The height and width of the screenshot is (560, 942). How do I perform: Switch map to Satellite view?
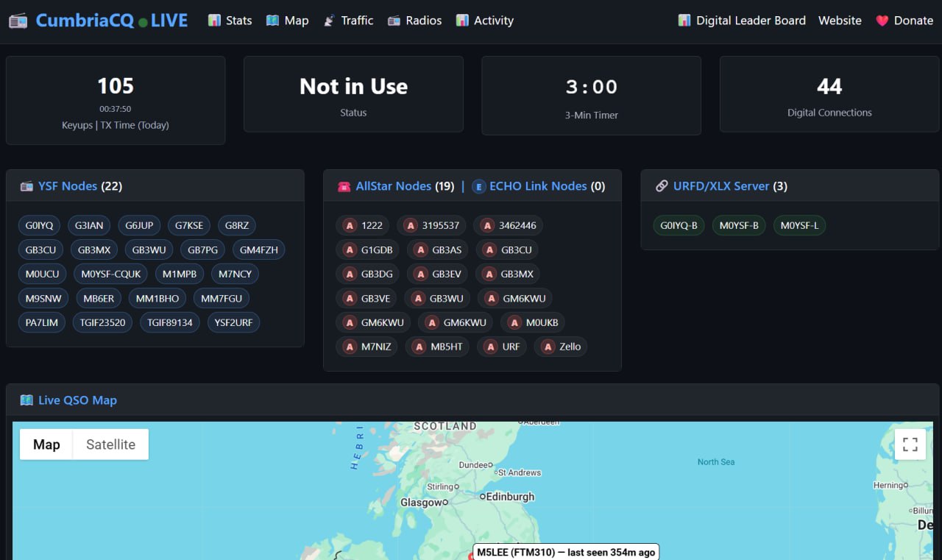[110, 444]
